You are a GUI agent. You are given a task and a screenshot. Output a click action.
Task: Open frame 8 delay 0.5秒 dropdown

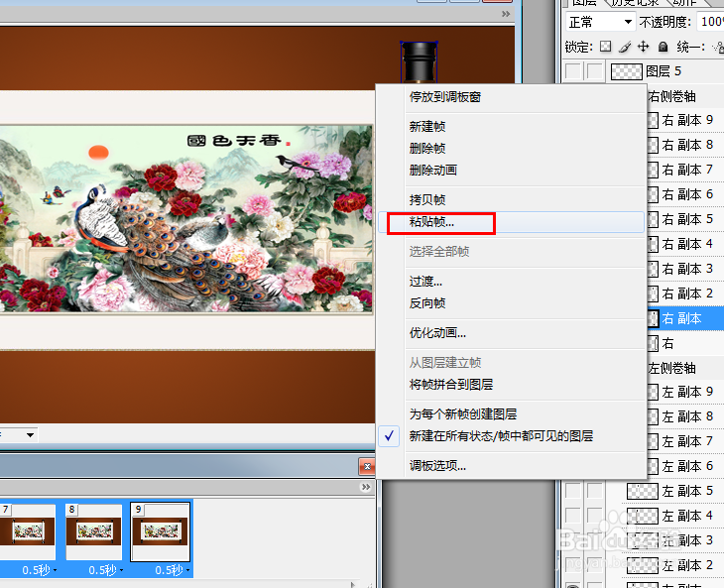pos(106,570)
